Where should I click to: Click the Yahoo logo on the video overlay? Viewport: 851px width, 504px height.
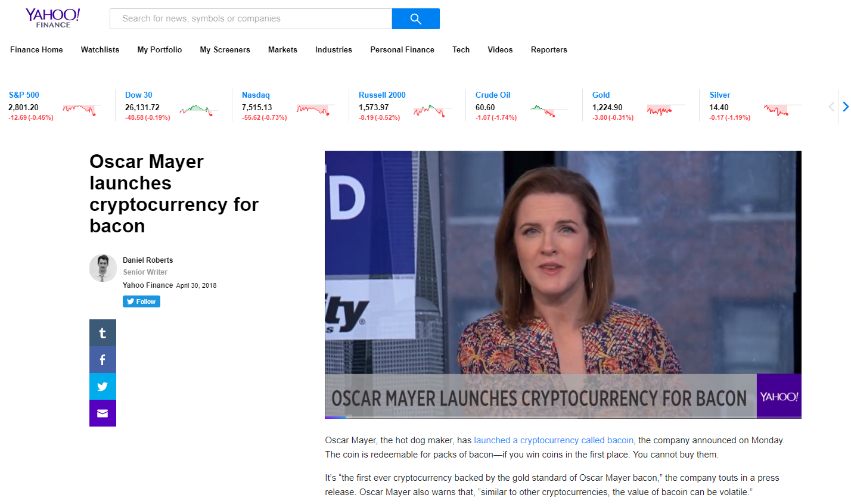click(778, 396)
